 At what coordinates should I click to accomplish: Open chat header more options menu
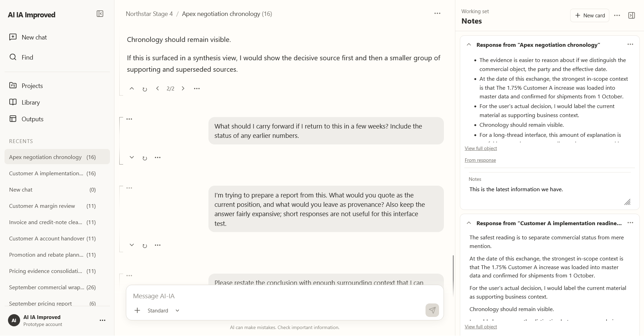click(437, 14)
